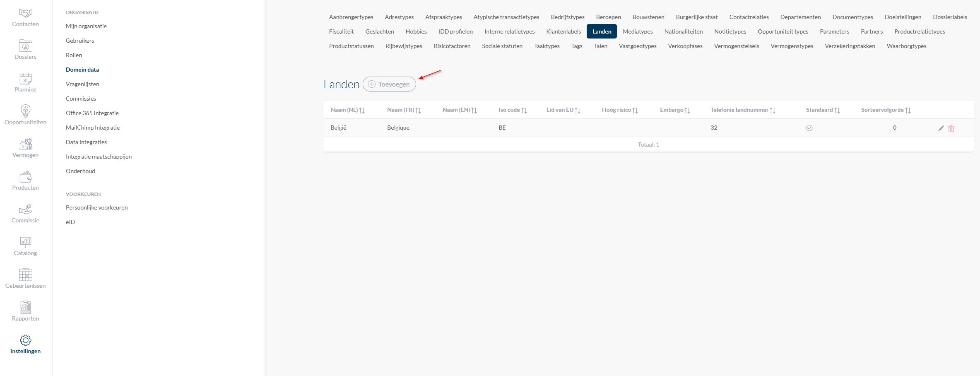Switch to the Nationaliteiten tab

[x=683, y=31]
